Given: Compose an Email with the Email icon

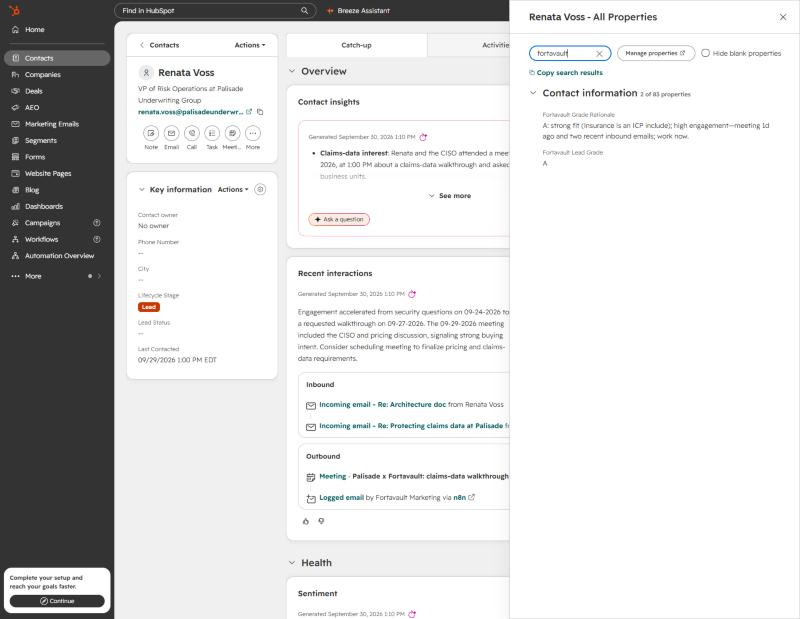Looking at the screenshot, I should tap(171, 133).
